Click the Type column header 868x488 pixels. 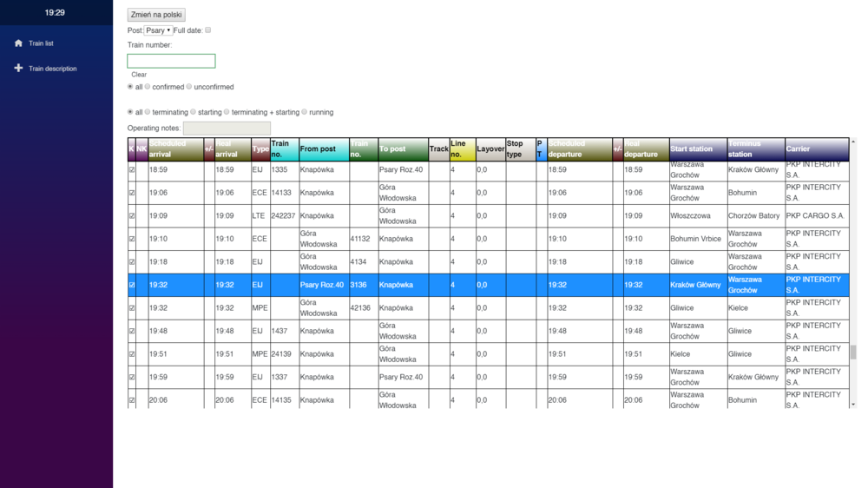coord(260,149)
